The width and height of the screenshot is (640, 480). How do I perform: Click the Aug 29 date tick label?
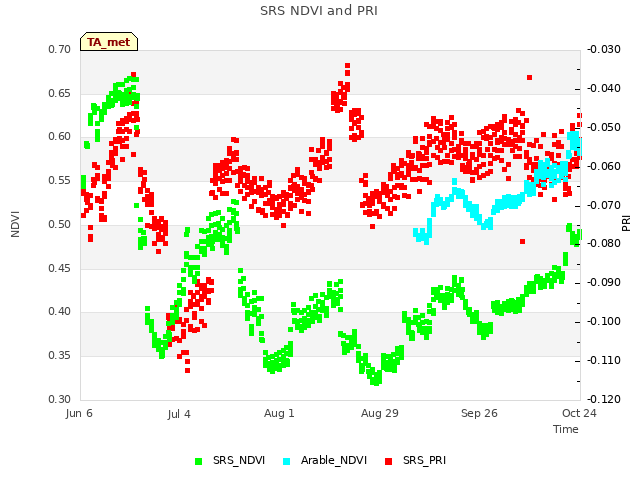coord(380,413)
